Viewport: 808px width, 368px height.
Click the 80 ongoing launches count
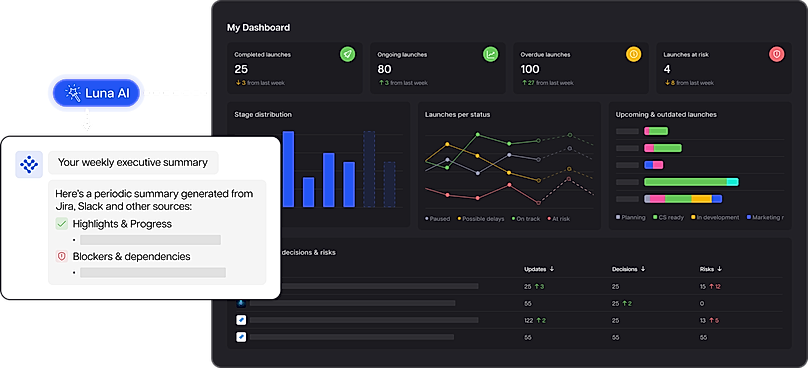click(x=384, y=69)
